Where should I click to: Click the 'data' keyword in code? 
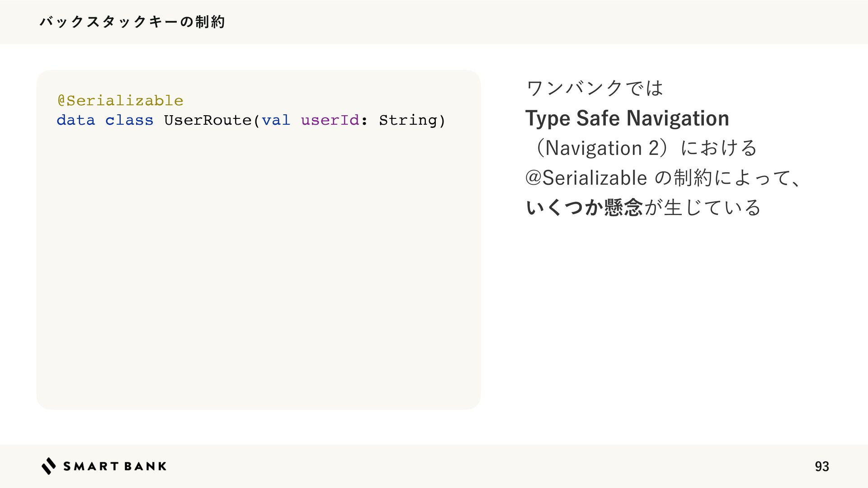[76, 120]
